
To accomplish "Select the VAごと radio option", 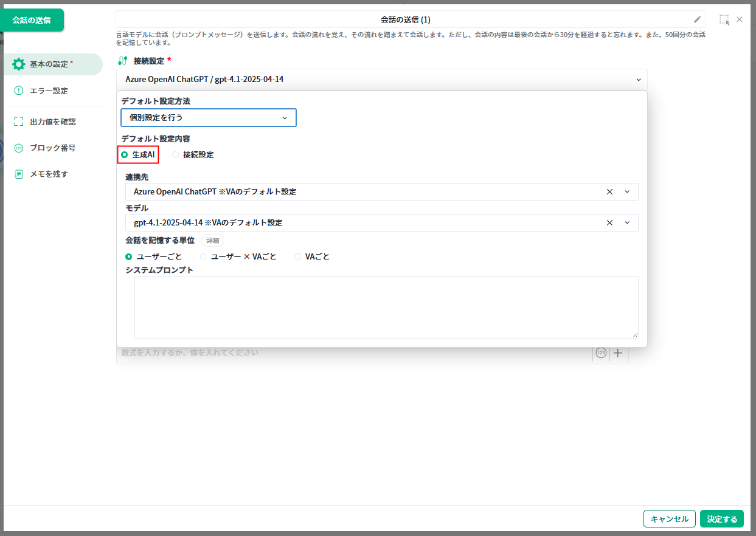I will 297,256.
